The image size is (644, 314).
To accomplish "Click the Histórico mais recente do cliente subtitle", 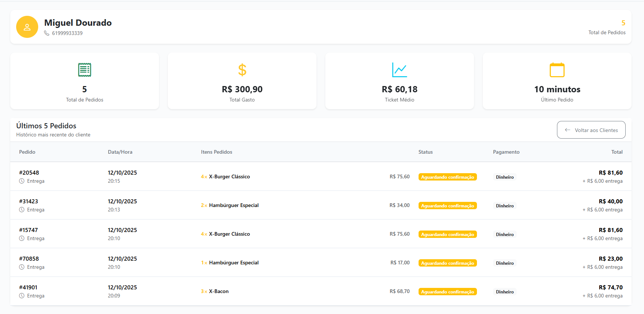I will click(53, 135).
